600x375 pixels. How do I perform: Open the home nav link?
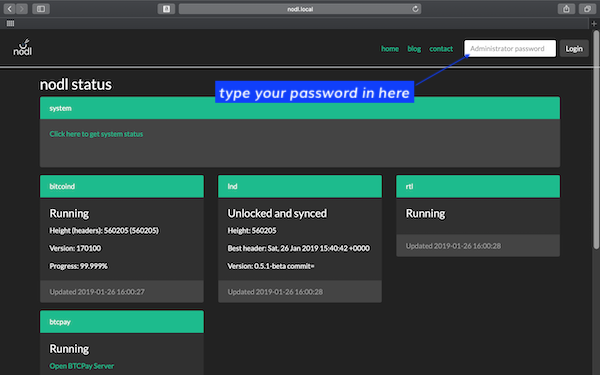(390, 49)
